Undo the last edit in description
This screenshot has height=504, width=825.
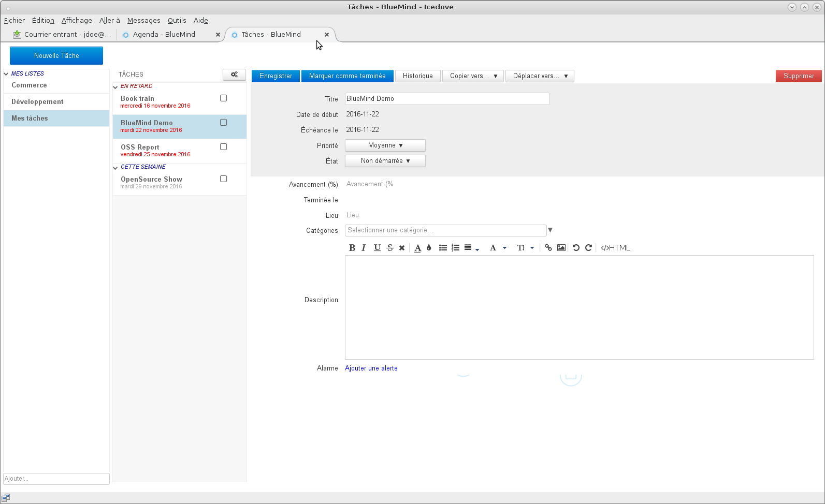(x=576, y=248)
